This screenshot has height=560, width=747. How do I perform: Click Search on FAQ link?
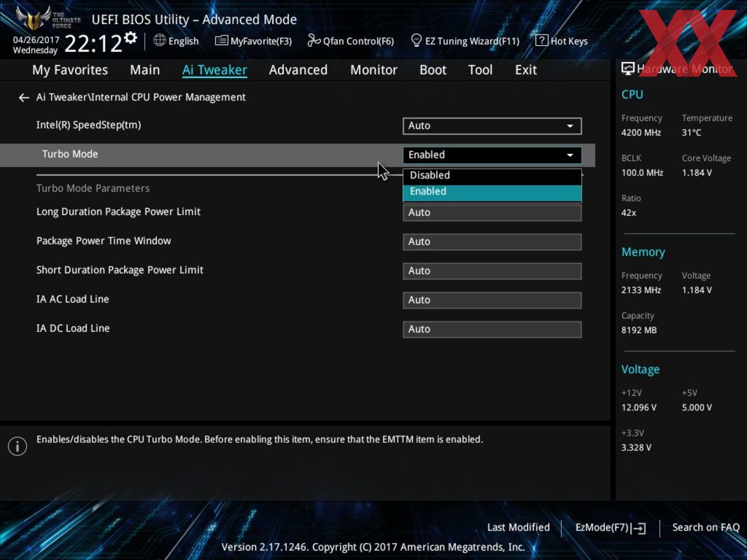click(x=706, y=528)
